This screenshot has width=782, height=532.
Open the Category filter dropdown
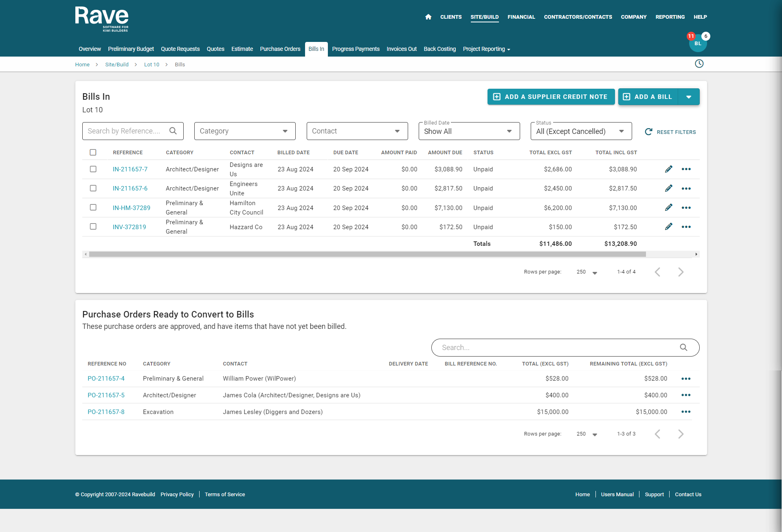245,131
